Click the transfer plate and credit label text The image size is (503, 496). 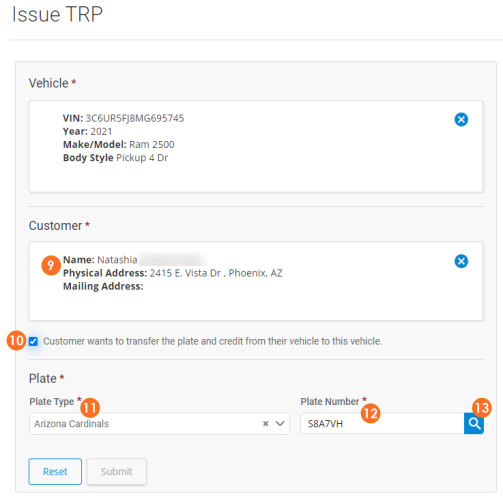click(x=213, y=341)
